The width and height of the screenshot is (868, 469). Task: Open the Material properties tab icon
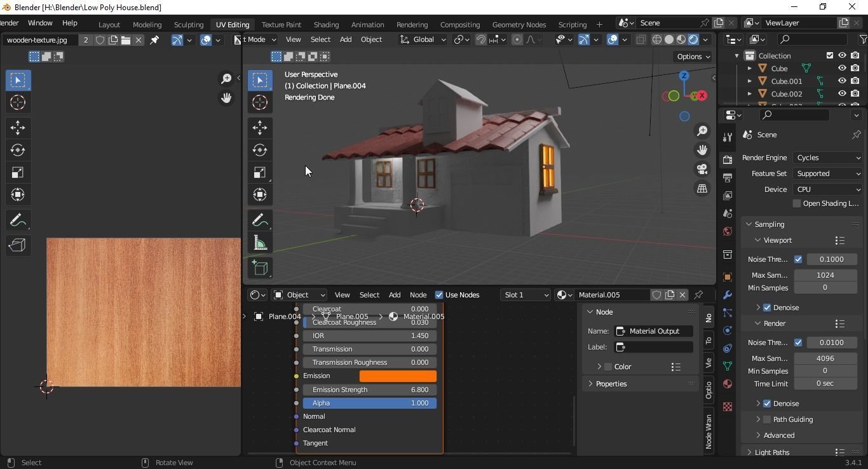[x=728, y=384]
